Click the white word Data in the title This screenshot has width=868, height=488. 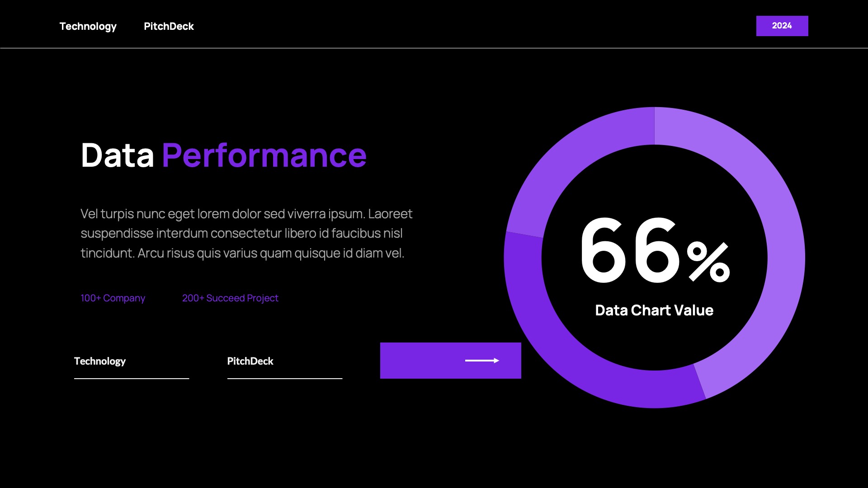pos(117,155)
